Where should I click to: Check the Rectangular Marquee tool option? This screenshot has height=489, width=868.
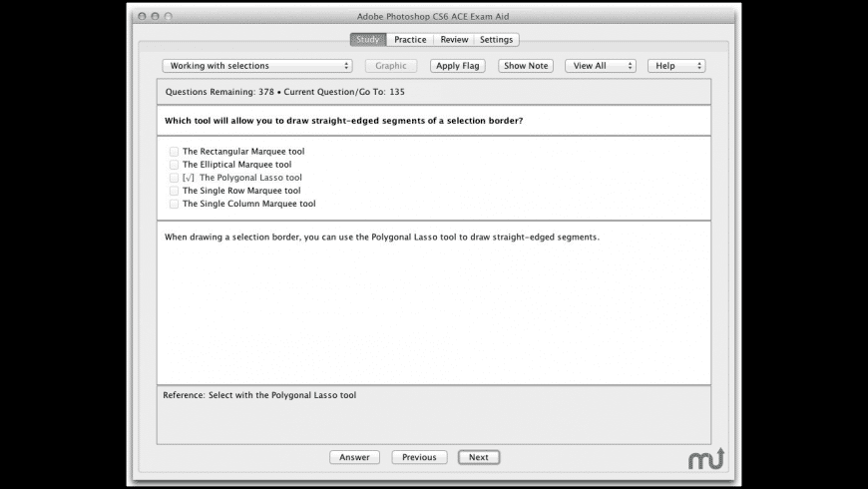click(174, 151)
